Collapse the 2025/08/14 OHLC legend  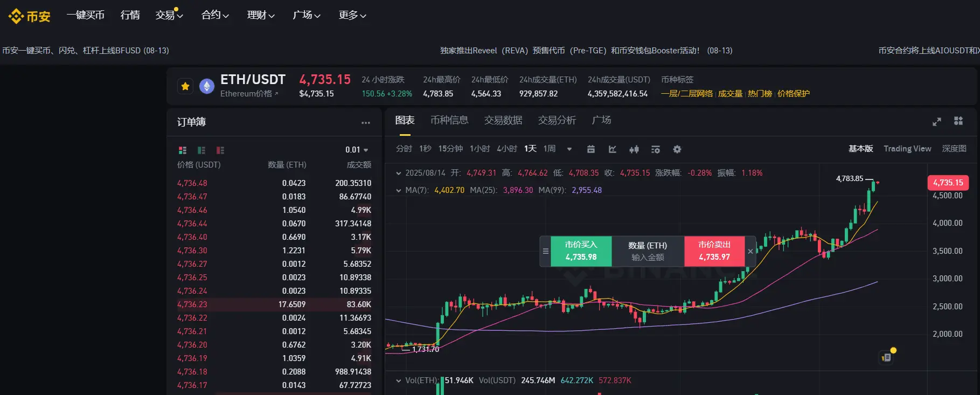coord(399,174)
